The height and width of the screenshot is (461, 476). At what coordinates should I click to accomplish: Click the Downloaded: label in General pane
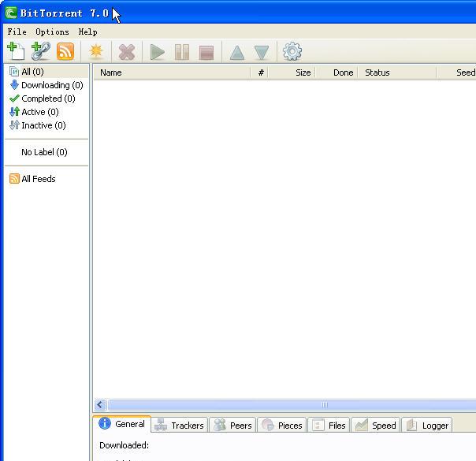tap(125, 445)
